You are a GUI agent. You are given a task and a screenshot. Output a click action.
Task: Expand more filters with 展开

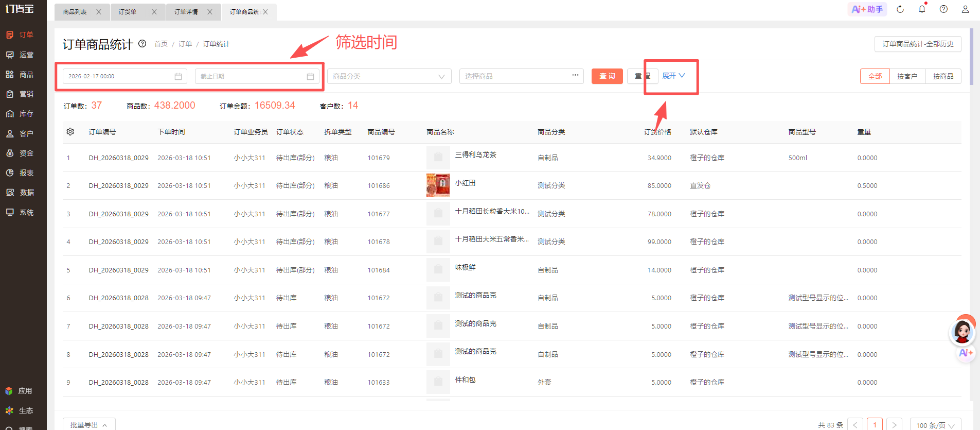[x=673, y=76]
